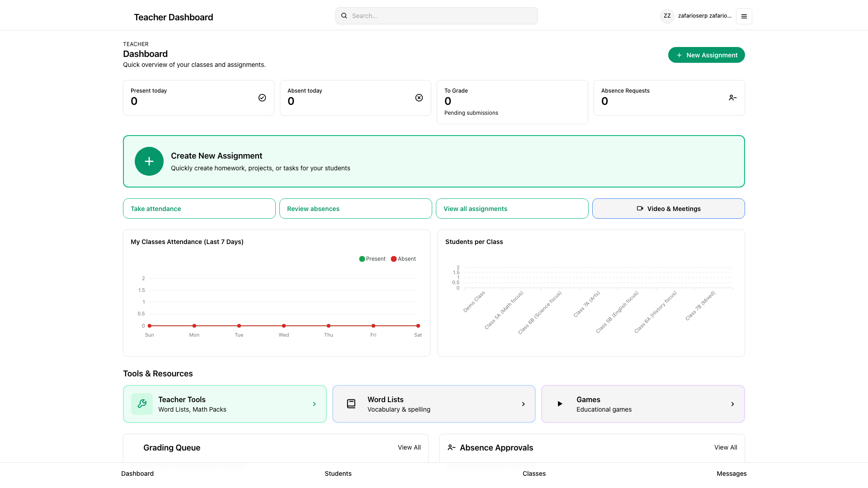Click the Present today checkmark icon
This screenshot has width=868, height=488.
262,98
